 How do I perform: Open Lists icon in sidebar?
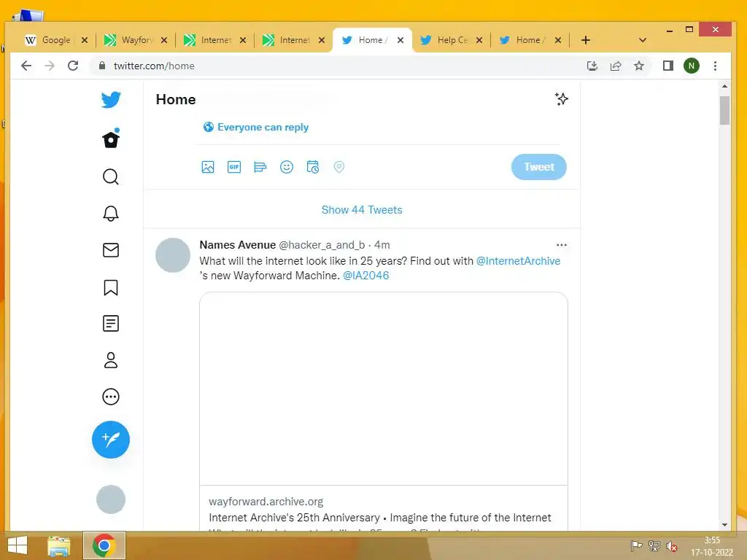tap(111, 323)
